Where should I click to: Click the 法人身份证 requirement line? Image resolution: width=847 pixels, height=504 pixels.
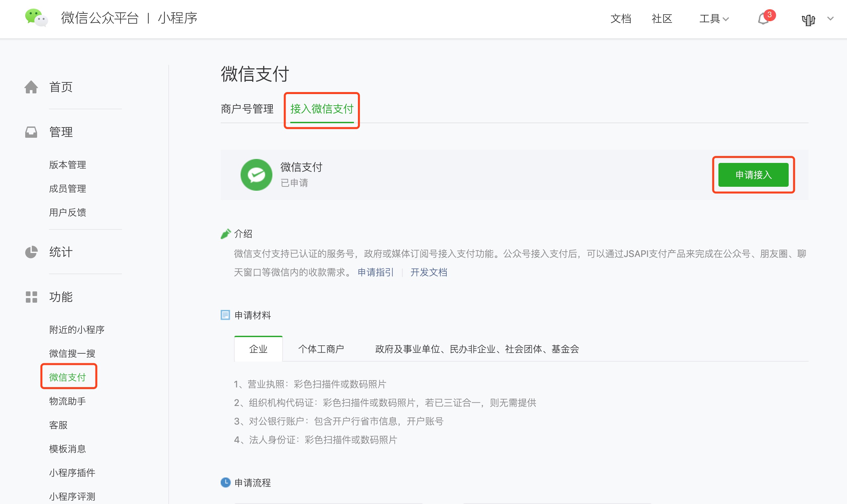click(315, 440)
